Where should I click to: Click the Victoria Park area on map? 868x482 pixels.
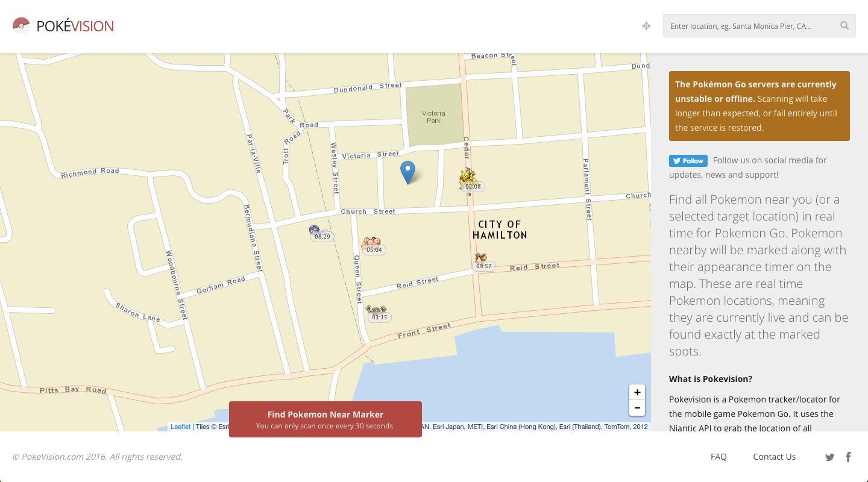(433, 116)
